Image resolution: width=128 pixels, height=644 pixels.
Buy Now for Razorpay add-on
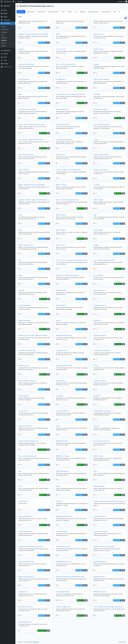coord(44,58)
